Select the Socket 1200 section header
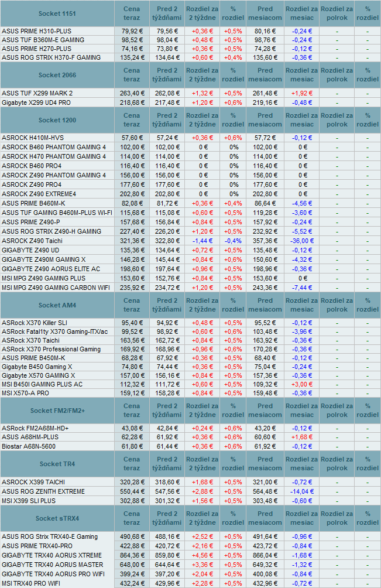The height and width of the screenshot is (588, 381). click(x=57, y=120)
